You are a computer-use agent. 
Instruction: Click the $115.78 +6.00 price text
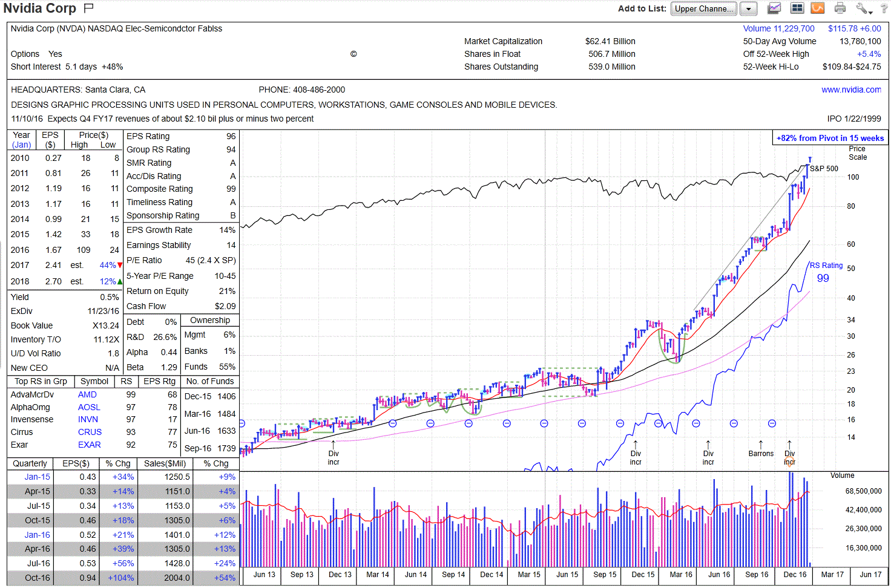coord(854,28)
